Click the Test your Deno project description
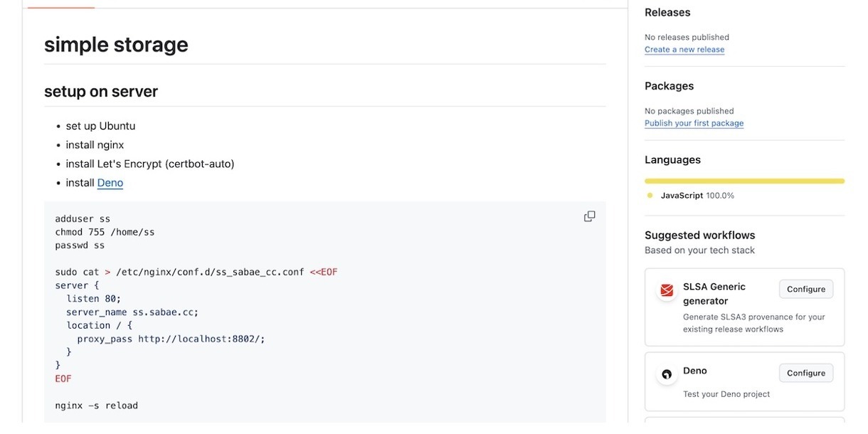Viewport: 868px width, 434px height. point(726,394)
